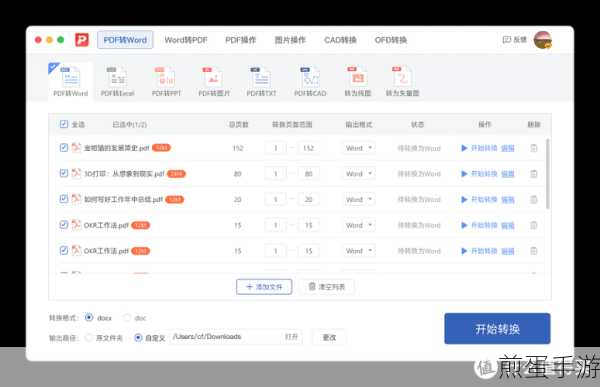This screenshot has width=600, height=387.
Task: Click the 更改 change path button
Action: (329, 337)
